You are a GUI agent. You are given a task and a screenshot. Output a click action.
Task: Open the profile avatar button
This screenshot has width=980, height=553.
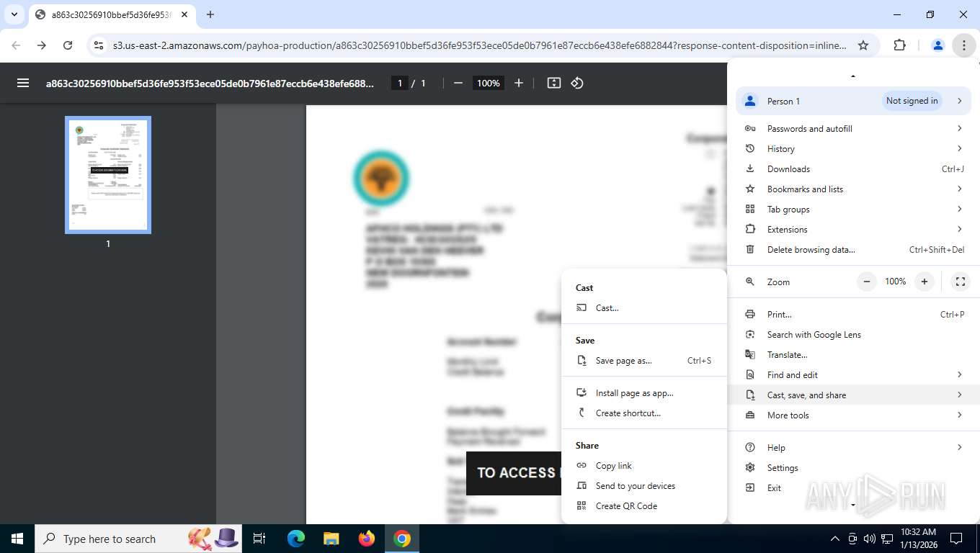(937, 45)
